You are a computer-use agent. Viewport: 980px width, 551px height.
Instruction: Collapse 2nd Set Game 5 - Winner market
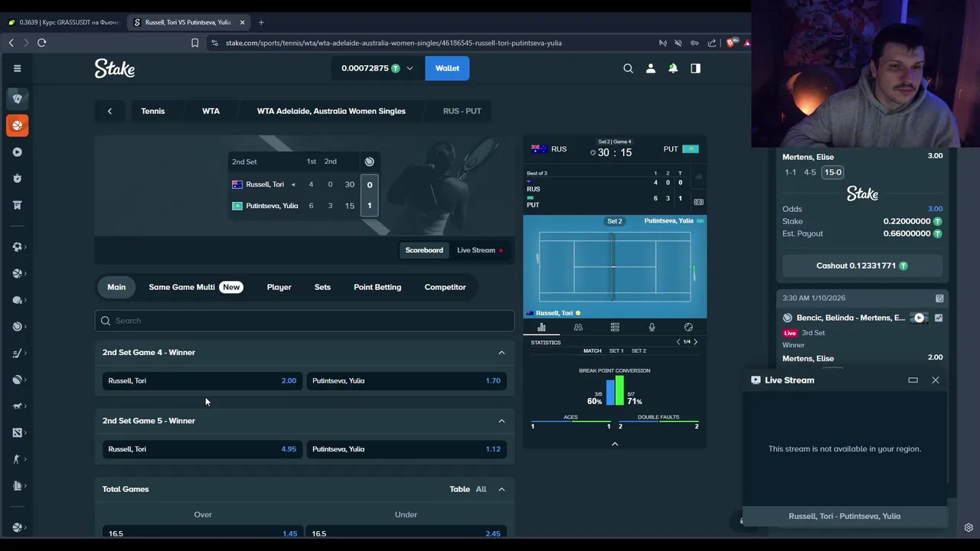pyautogui.click(x=501, y=421)
